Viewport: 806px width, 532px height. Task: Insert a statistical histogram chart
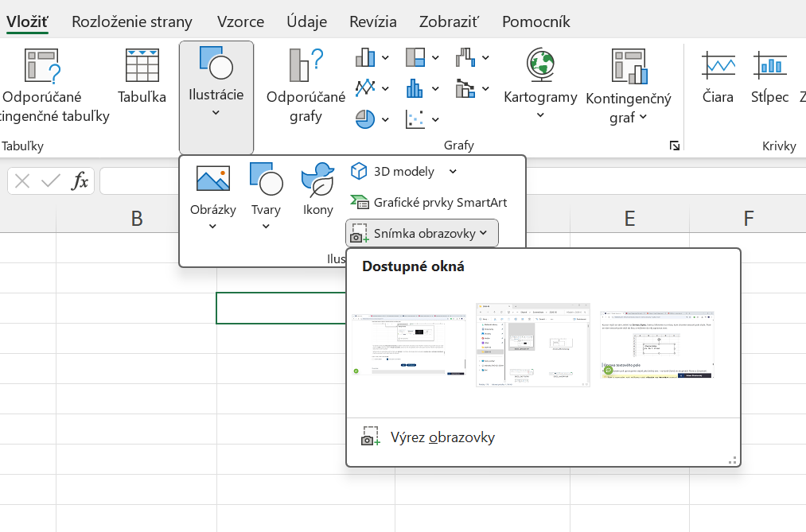point(415,88)
